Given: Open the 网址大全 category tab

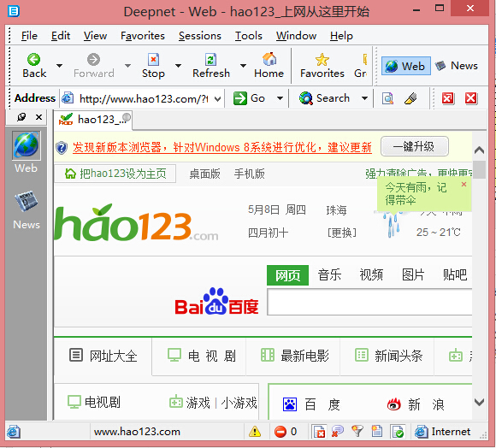Looking at the screenshot, I should tap(103, 356).
